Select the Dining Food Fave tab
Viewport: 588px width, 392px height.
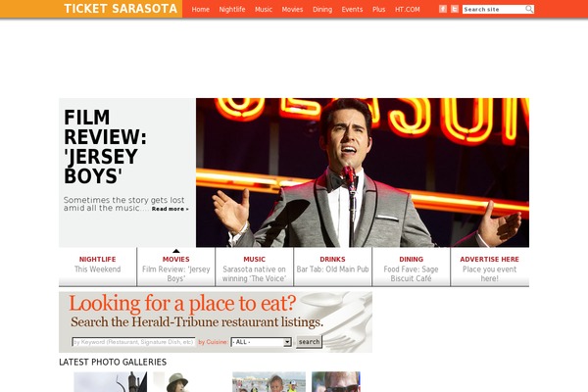(411, 267)
